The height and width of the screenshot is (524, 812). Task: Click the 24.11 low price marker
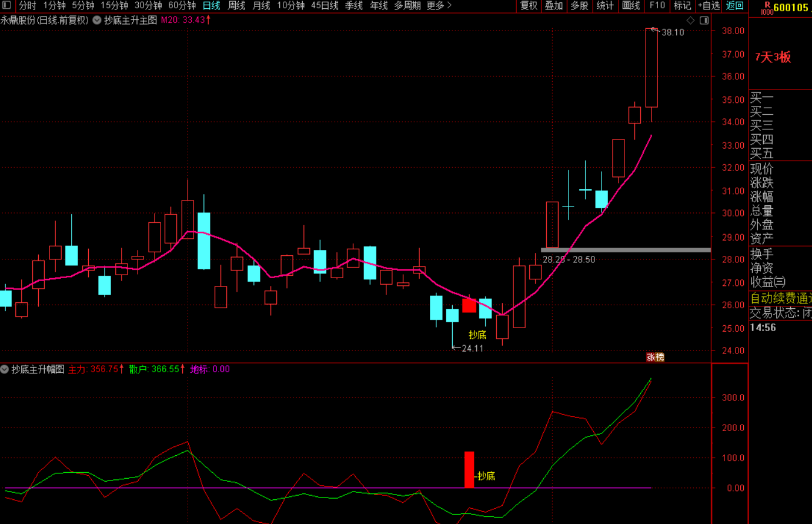472,348
